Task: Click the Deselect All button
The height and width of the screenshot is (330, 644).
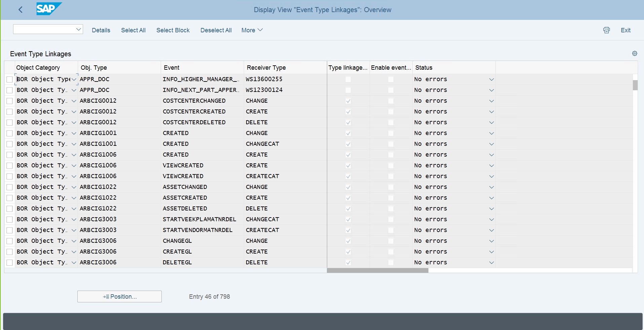Action: pyautogui.click(x=216, y=30)
